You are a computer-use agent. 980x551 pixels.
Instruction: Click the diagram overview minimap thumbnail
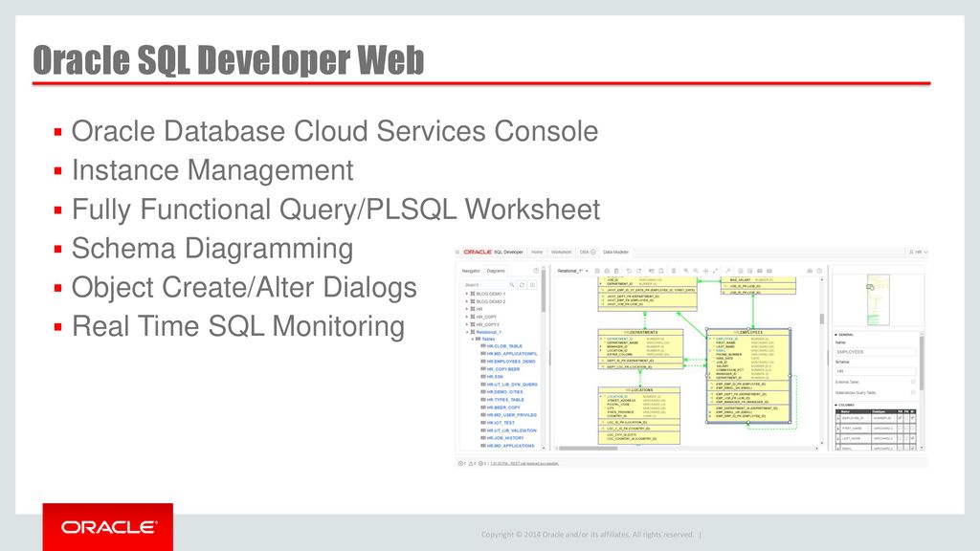pos(879,299)
